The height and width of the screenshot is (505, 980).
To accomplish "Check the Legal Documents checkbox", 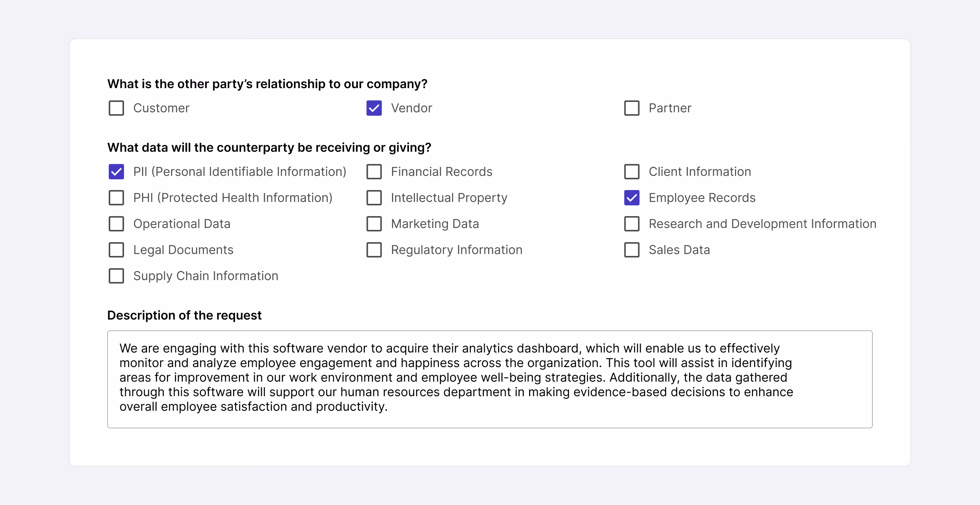I will pos(116,250).
